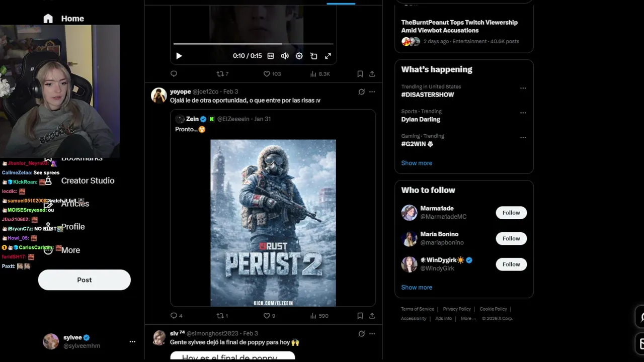
Task: Open yoyope @joe12co username link
Action: coord(205,92)
